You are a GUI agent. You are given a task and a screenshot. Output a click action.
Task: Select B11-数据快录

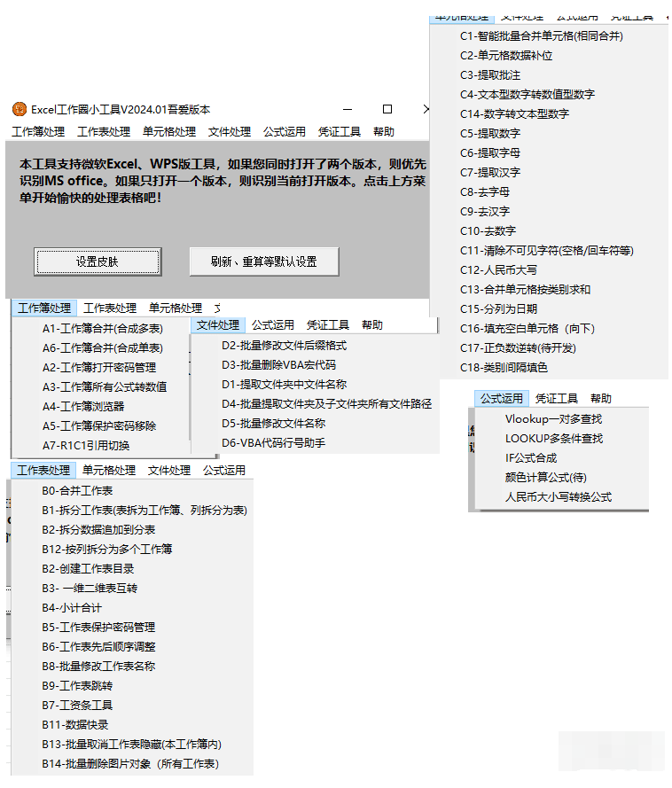pos(74,725)
